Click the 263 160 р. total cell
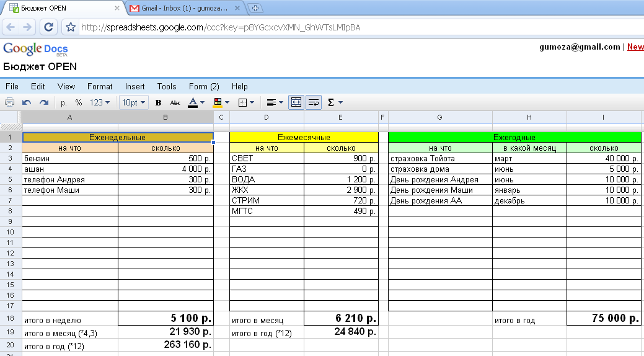Viewport: 644px width, 356px height. tap(166, 345)
